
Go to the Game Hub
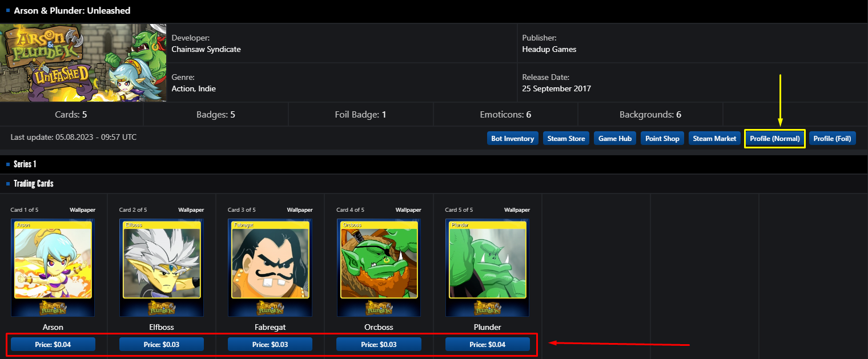pos(615,138)
